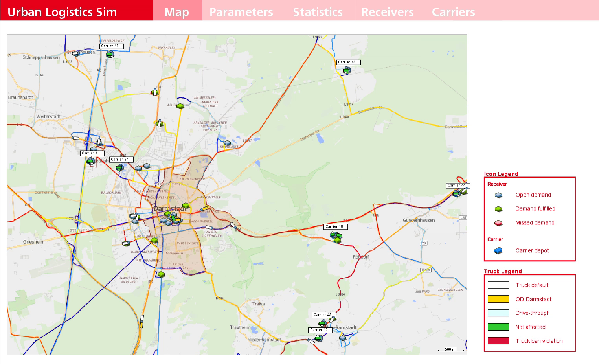
Task: Click the Drive-through legend label
Action: (533, 313)
